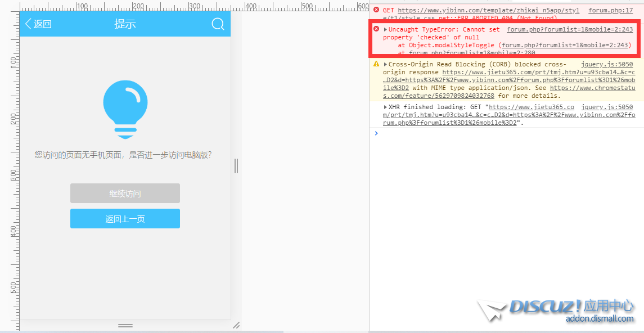Click the search magnifier icon in header
Image resolution: width=644 pixels, height=333 pixels.
(x=218, y=24)
